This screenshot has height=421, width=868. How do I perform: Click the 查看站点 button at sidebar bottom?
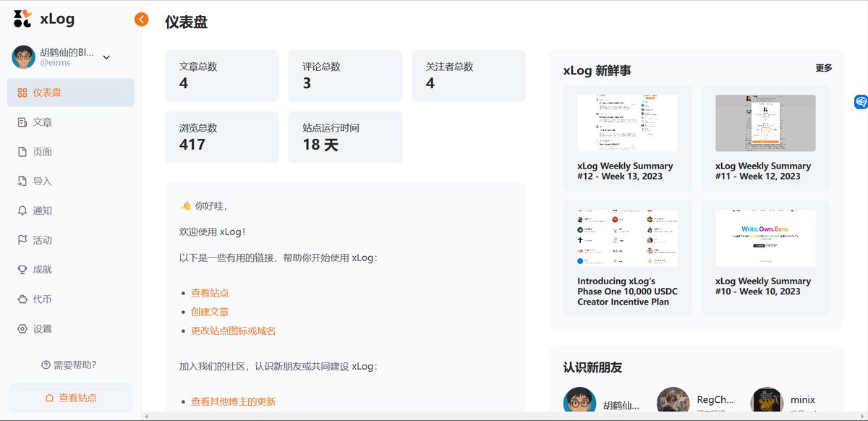[71, 398]
